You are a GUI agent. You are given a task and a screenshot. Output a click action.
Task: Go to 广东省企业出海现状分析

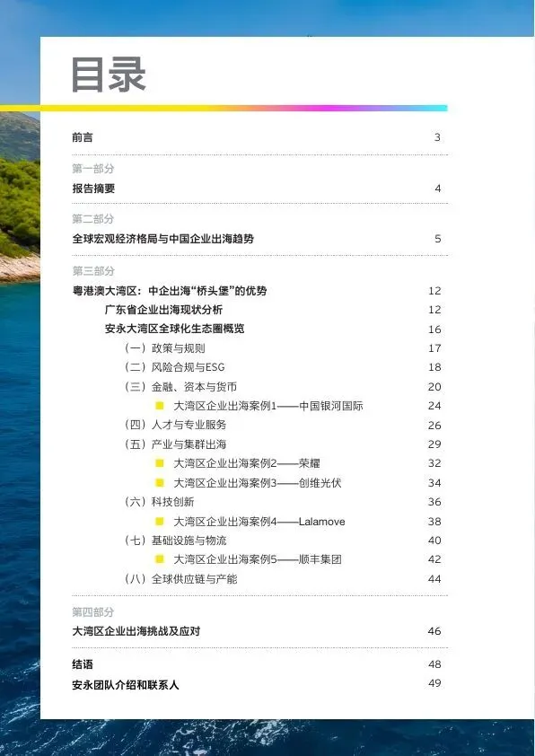pos(164,310)
